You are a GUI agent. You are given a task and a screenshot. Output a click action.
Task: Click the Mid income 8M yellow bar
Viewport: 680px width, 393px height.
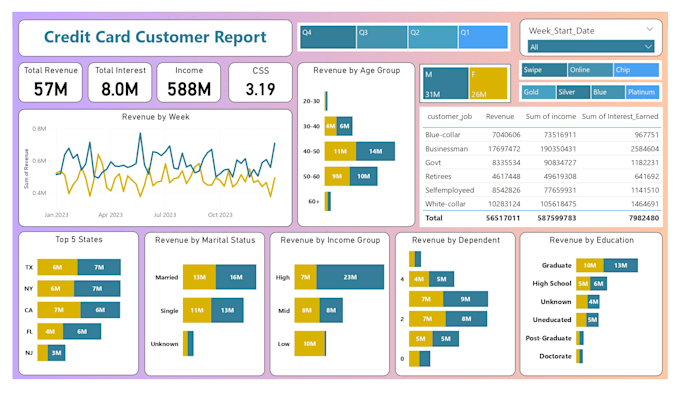[307, 310]
